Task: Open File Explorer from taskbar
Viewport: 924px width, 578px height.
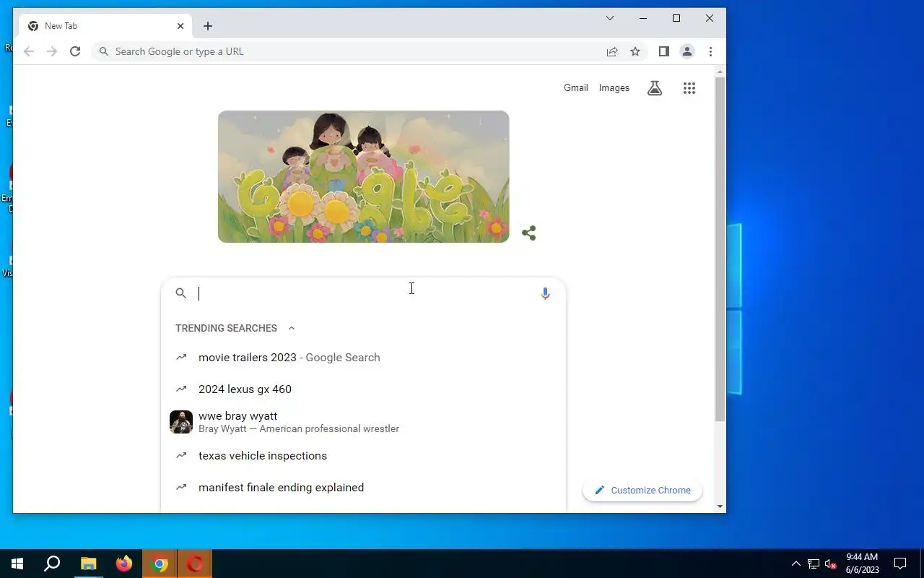Action: click(x=88, y=564)
